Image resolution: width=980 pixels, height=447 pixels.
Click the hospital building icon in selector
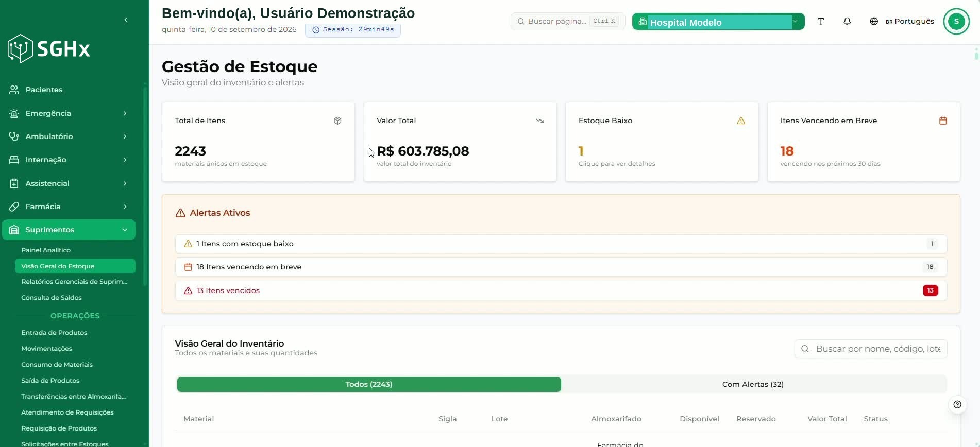(643, 22)
